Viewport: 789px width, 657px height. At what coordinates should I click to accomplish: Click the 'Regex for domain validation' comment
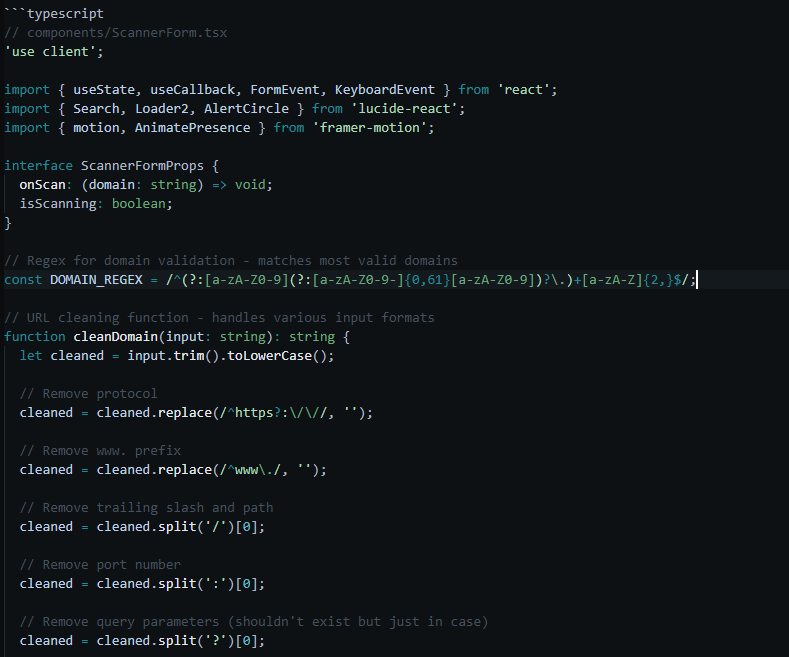pyautogui.click(x=231, y=261)
